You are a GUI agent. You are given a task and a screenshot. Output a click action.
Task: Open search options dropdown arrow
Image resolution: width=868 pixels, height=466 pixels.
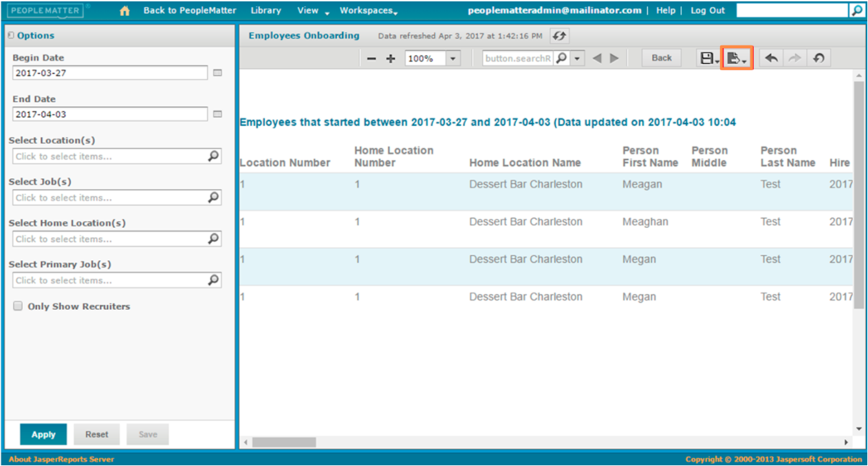coord(577,59)
